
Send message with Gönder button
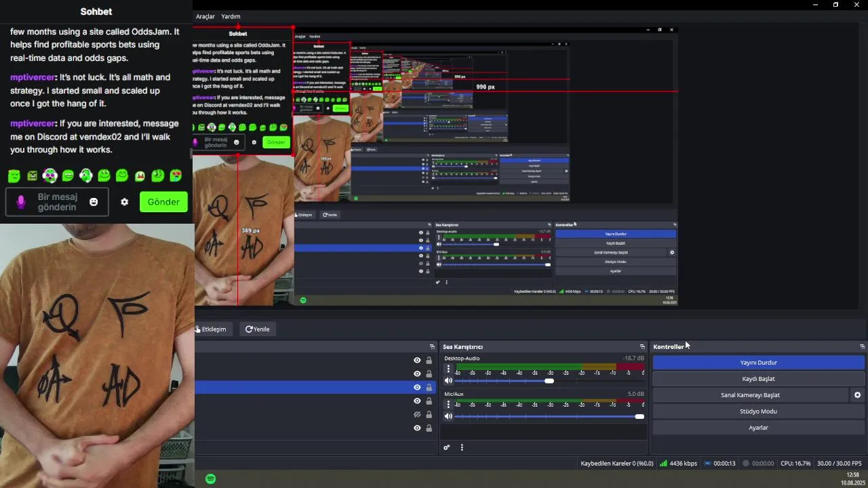pos(163,202)
